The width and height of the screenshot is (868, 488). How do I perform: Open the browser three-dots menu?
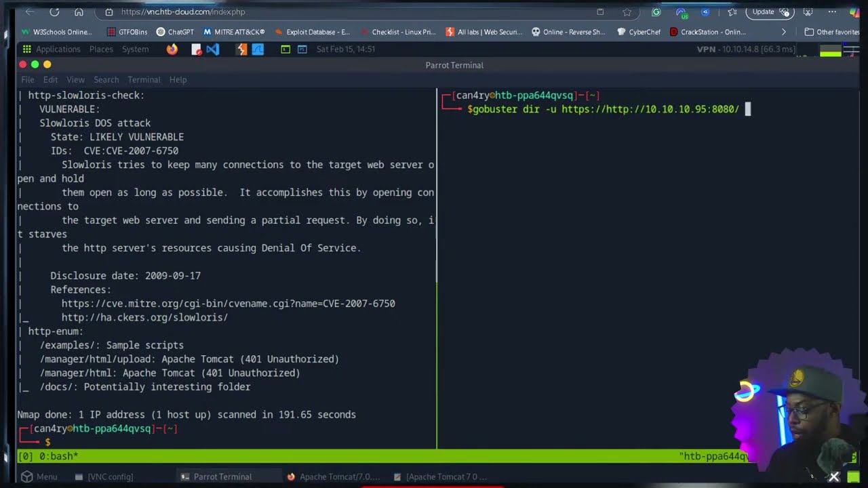(832, 12)
